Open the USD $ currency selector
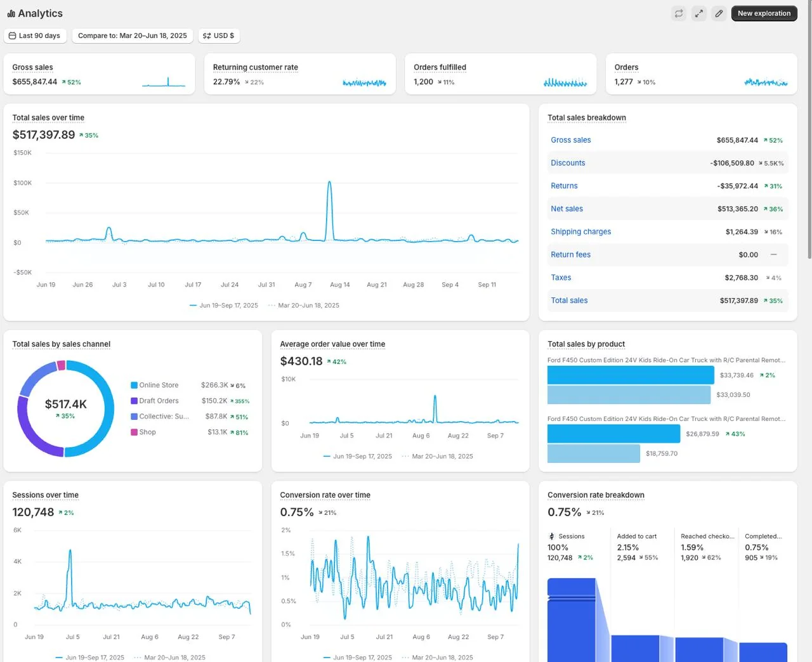Viewport: 812px width, 662px height. [219, 36]
